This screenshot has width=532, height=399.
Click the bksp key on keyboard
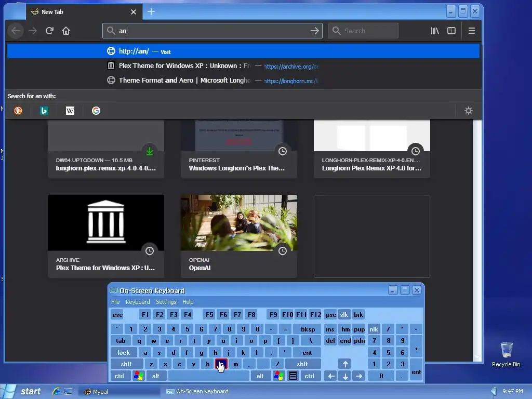tap(308, 329)
